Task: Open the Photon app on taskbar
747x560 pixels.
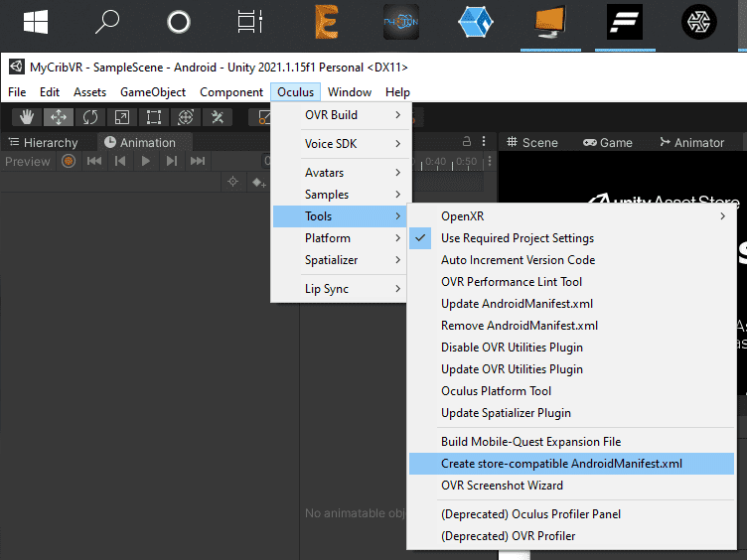Action: pos(401,22)
